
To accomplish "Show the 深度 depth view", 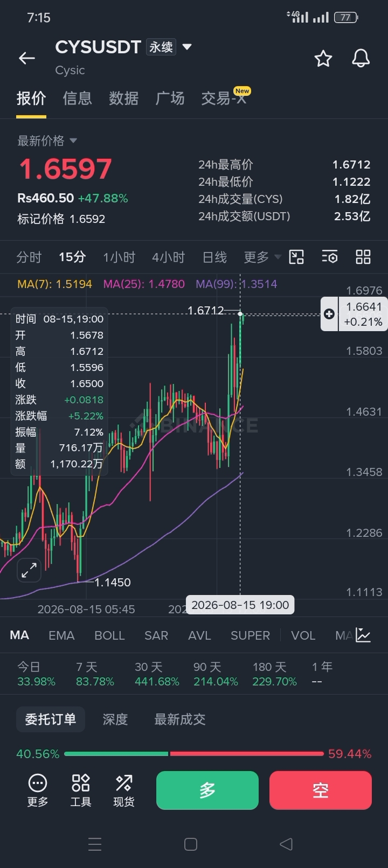I will (115, 719).
